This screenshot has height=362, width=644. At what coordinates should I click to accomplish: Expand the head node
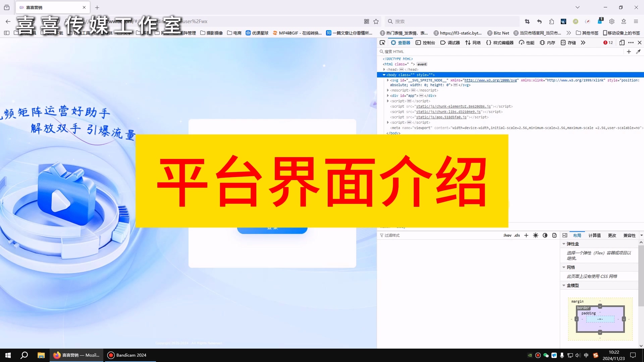tap(384, 69)
